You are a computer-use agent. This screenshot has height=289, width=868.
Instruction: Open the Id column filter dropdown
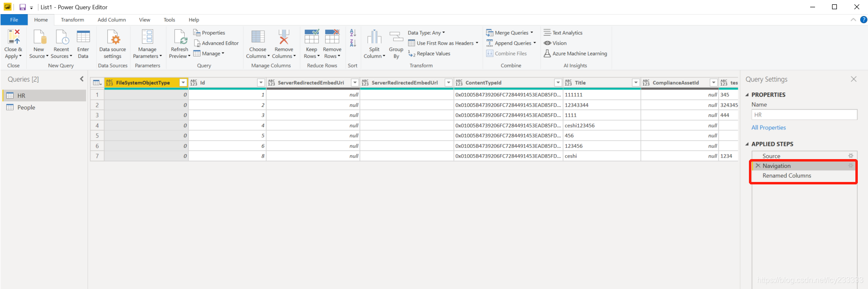click(261, 83)
